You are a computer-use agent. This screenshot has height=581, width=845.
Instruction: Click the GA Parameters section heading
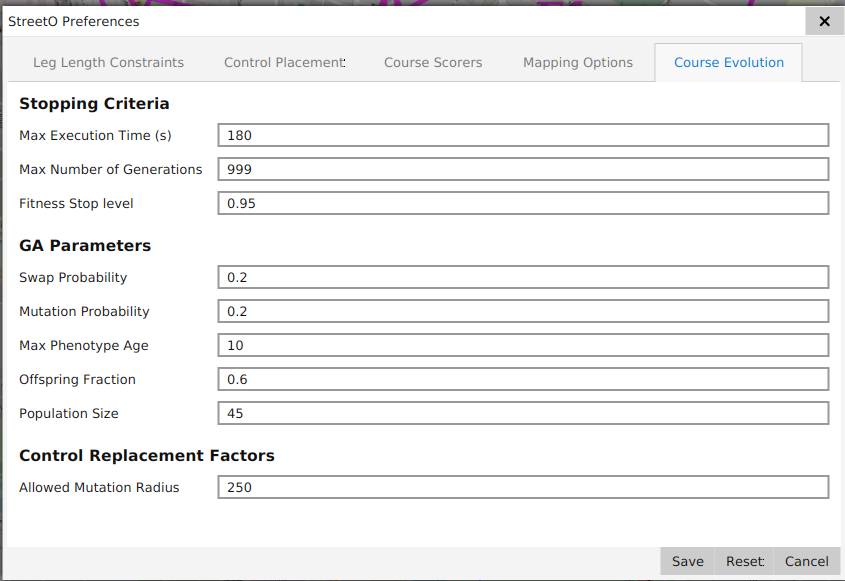[85, 245]
